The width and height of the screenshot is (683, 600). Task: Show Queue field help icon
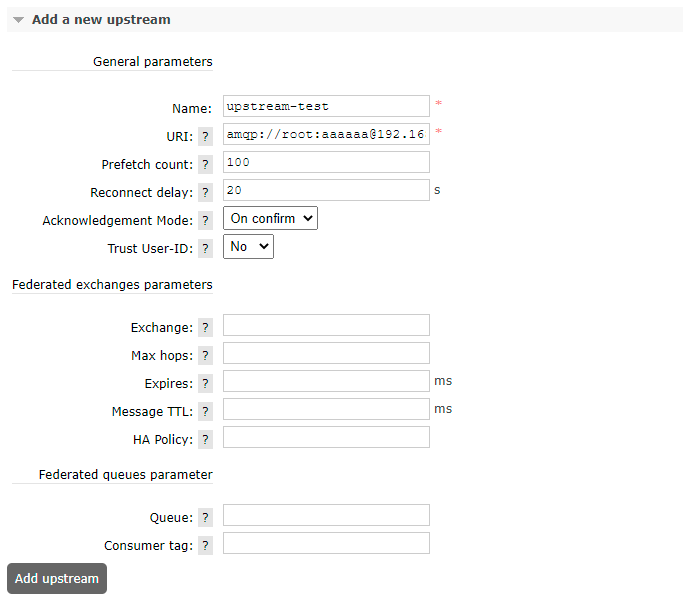[x=205, y=518]
